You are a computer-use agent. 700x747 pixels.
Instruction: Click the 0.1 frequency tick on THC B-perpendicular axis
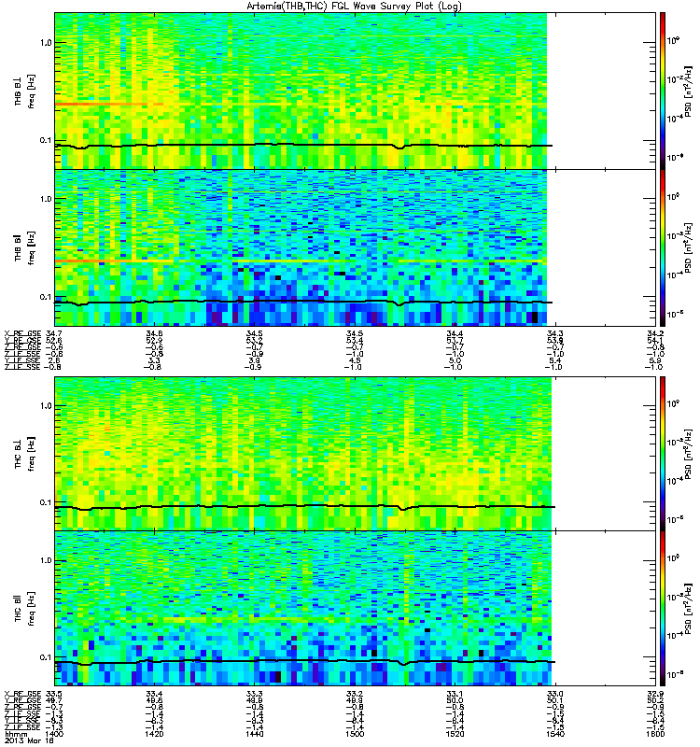[x=46, y=502]
